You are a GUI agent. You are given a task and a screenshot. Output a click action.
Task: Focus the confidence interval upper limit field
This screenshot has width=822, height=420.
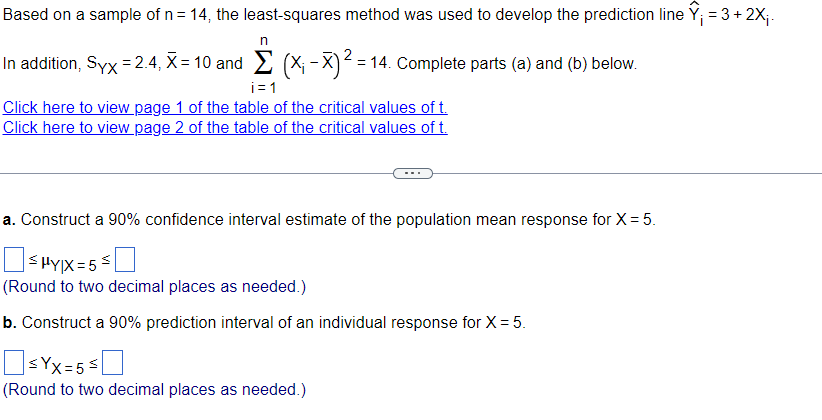tap(125, 261)
